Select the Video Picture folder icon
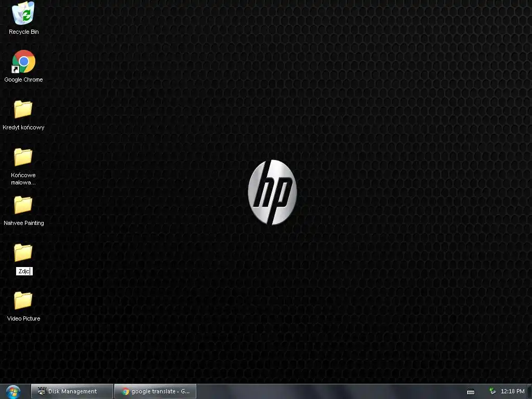The width and height of the screenshot is (532, 399). coord(23,300)
